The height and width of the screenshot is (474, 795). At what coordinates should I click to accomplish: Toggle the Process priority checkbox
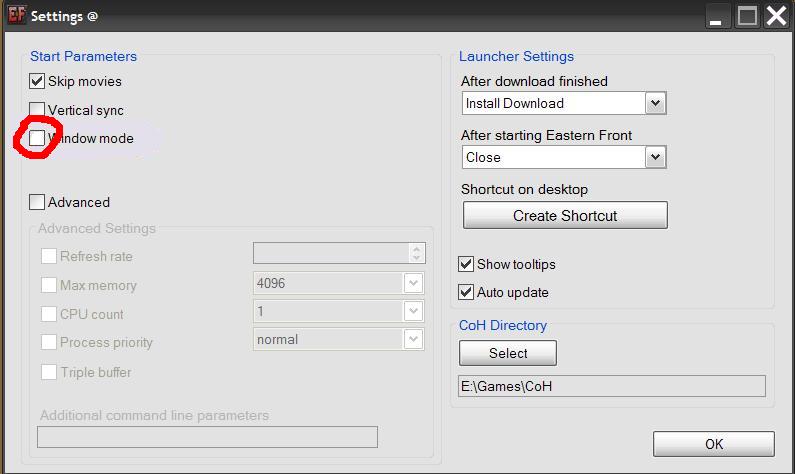49,342
